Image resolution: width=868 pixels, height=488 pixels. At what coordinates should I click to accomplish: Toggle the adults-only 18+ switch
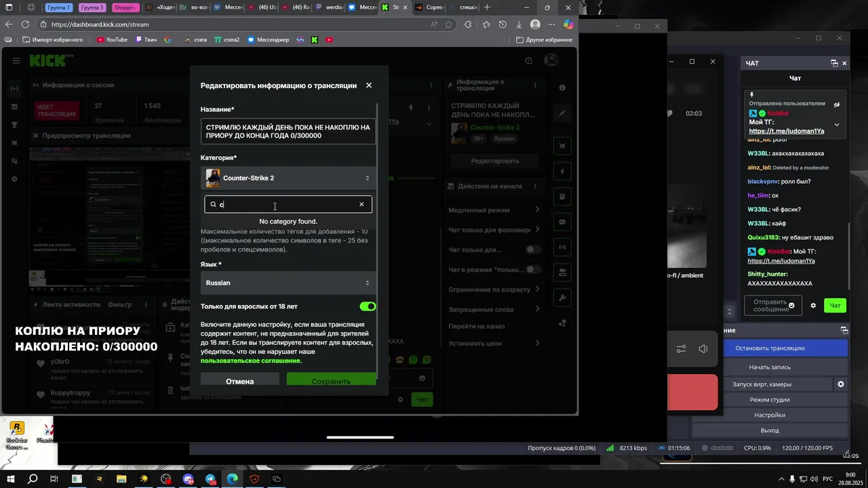tap(368, 306)
